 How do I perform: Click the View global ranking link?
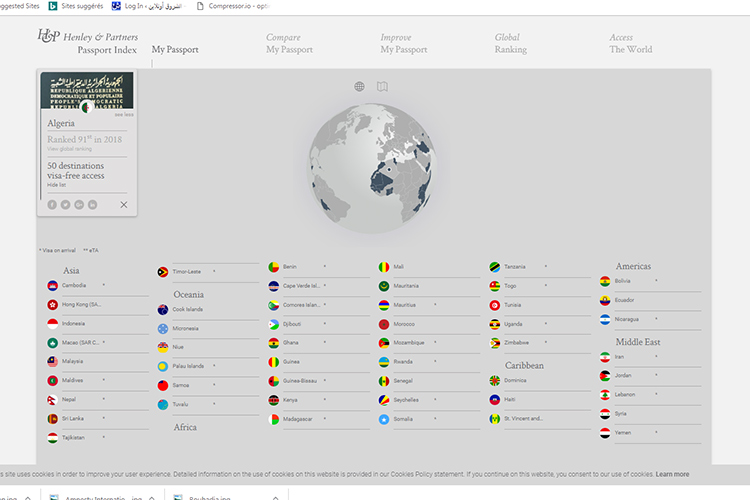tap(69, 149)
